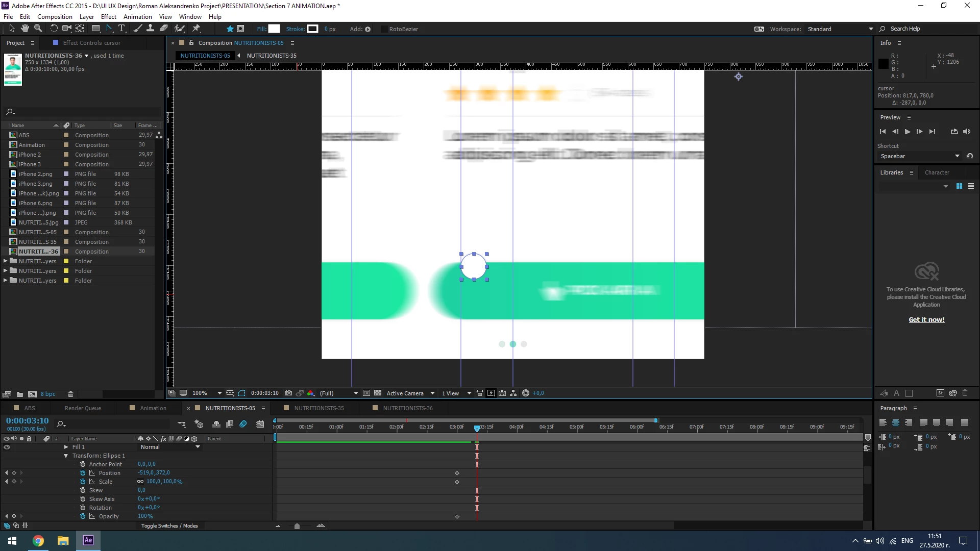
Task: Click Toggle Switches / Modes button
Action: (169, 526)
